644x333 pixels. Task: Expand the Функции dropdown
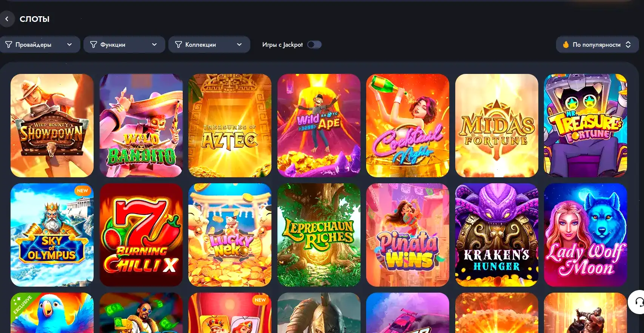(124, 45)
